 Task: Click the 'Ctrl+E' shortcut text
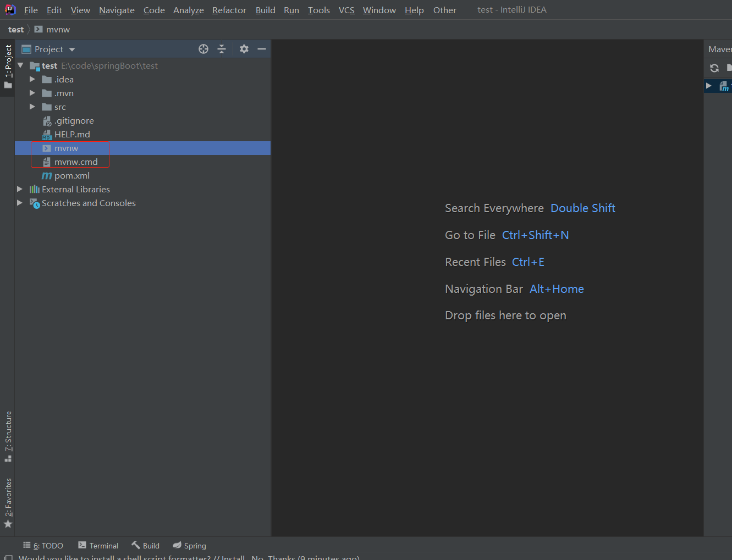(528, 262)
